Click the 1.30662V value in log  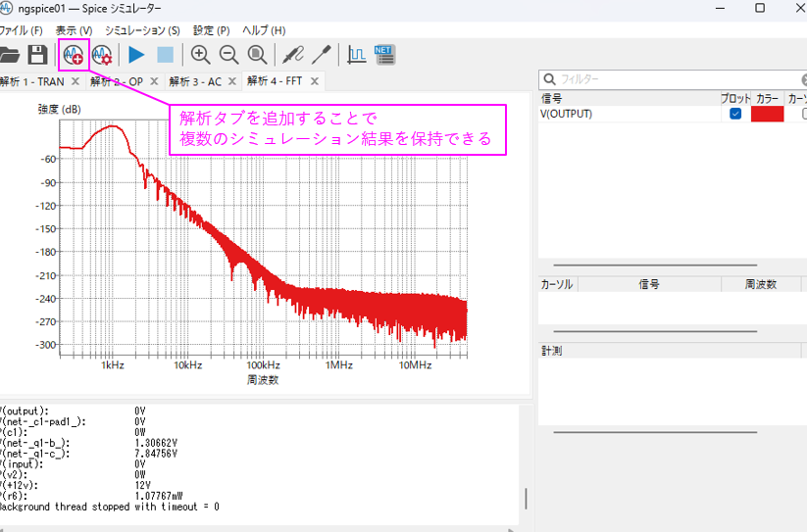[x=156, y=443]
